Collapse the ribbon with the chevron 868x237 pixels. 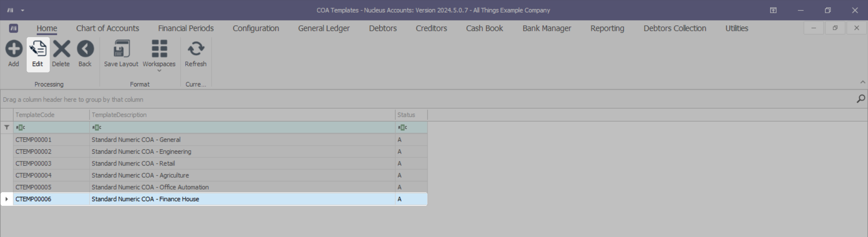click(863, 82)
